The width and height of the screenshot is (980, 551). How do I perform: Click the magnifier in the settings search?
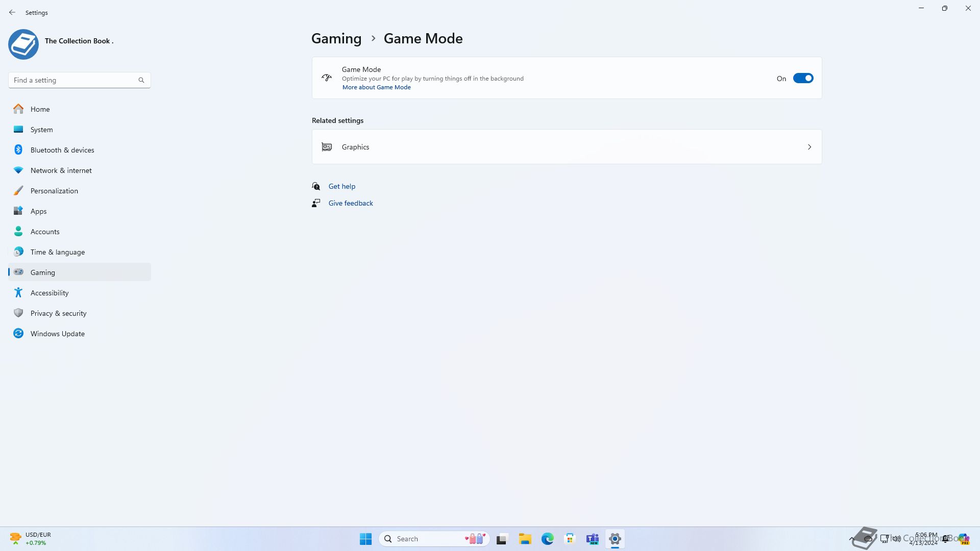[141, 80]
